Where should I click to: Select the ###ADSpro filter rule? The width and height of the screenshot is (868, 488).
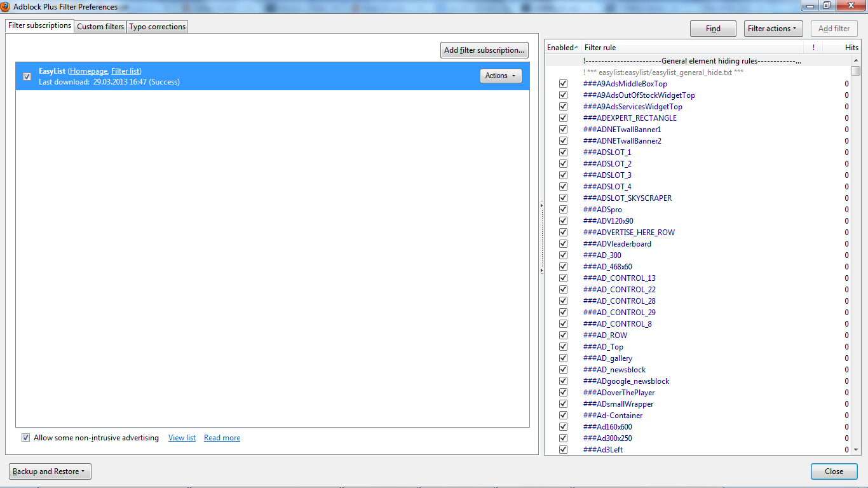coord(602,210)
